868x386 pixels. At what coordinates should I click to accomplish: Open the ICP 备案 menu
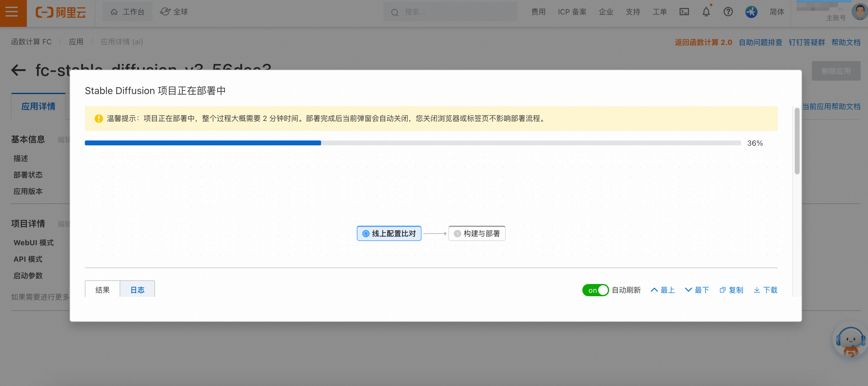(572, 12)
